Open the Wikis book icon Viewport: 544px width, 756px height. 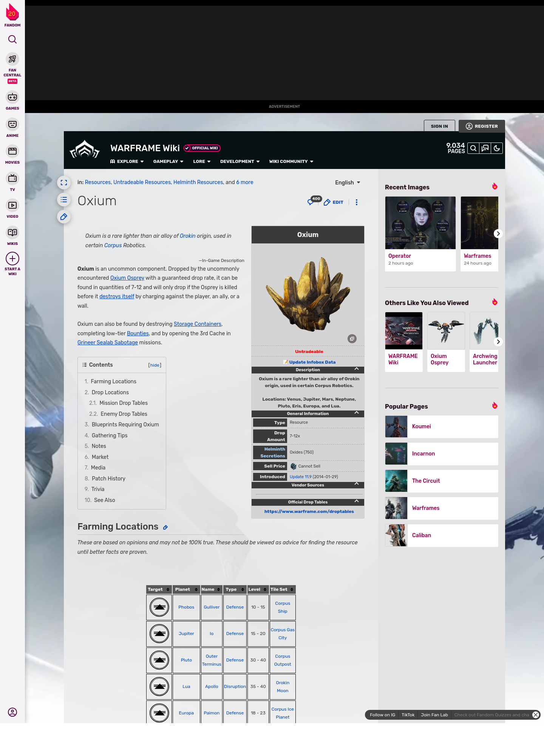click(12, 232)
